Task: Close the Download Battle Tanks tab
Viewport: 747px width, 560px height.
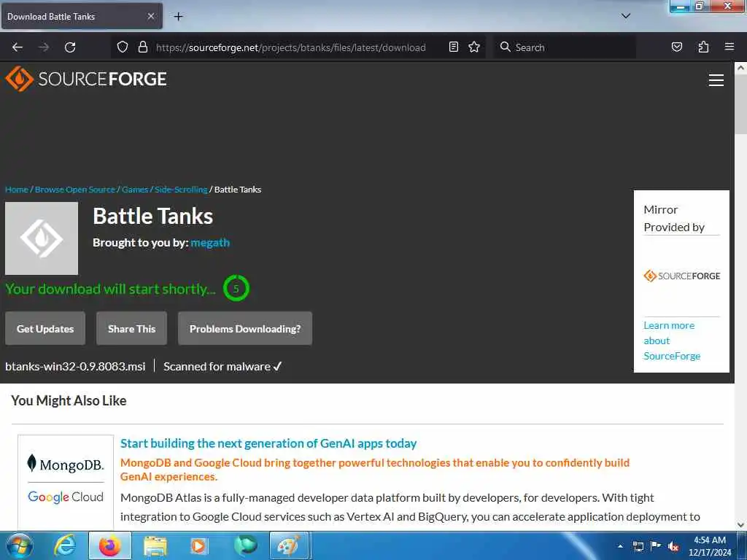Action: pyautogui.click(x=150, y=16)
